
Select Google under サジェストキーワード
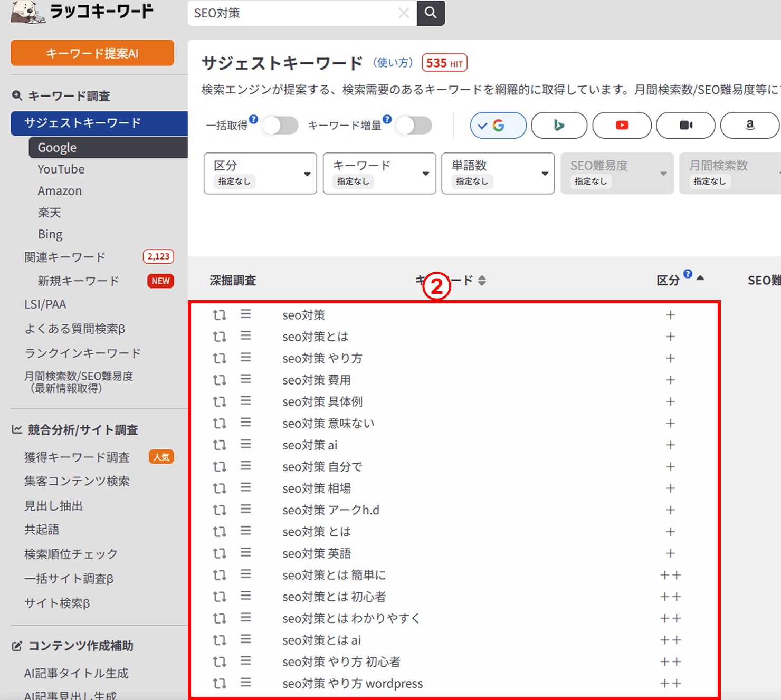point(108,148)
